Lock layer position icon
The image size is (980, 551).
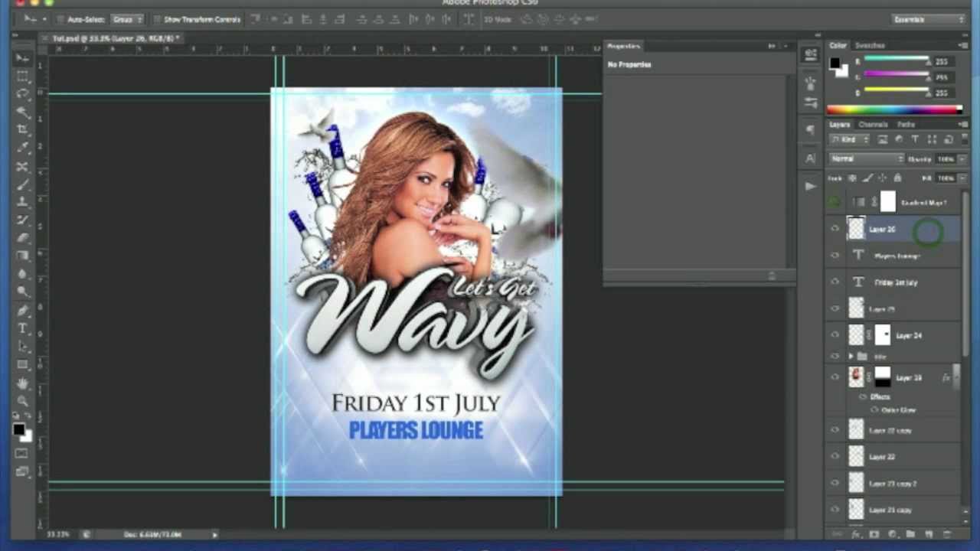click(882, 178)
